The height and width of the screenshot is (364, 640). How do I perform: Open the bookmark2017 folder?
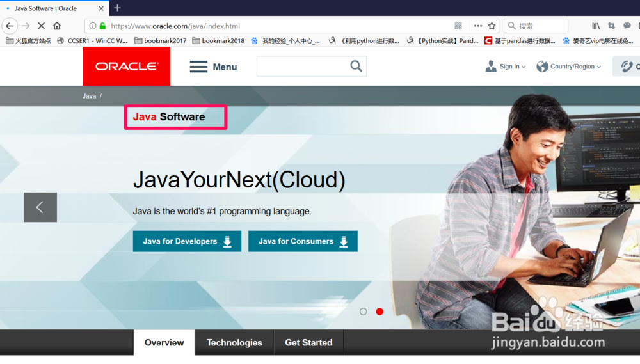coord(161,41)
